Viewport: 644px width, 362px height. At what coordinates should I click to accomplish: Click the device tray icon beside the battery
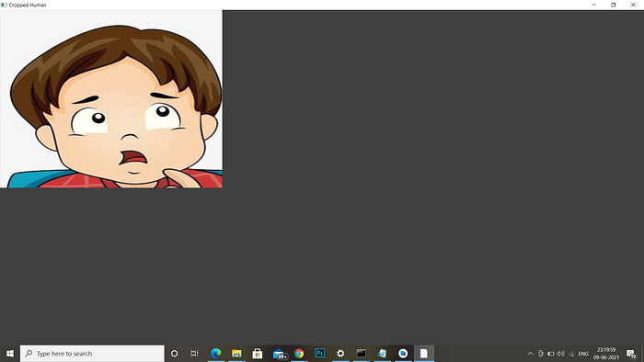(x=541, y=354)
